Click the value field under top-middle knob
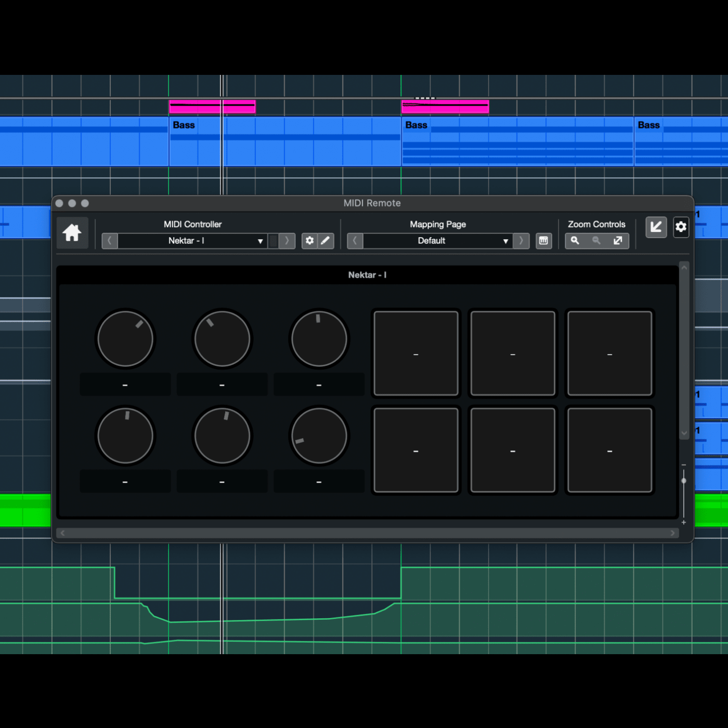728x728 pixels. tap(222, 385)
